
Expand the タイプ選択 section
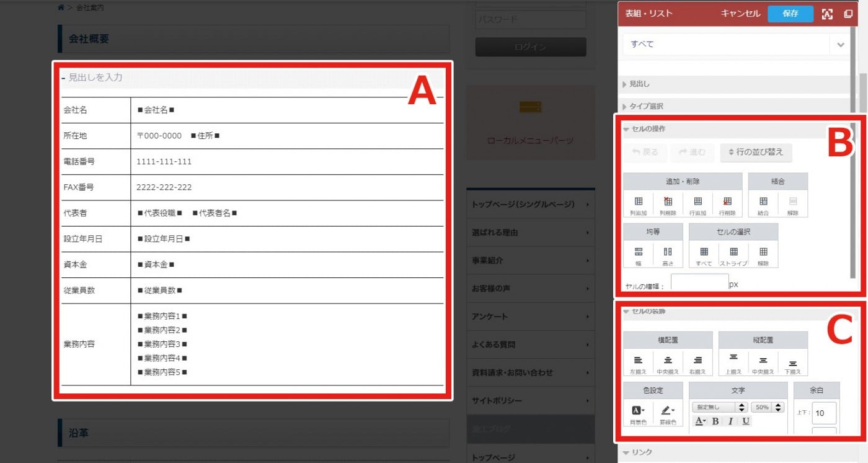coord(735,106)
